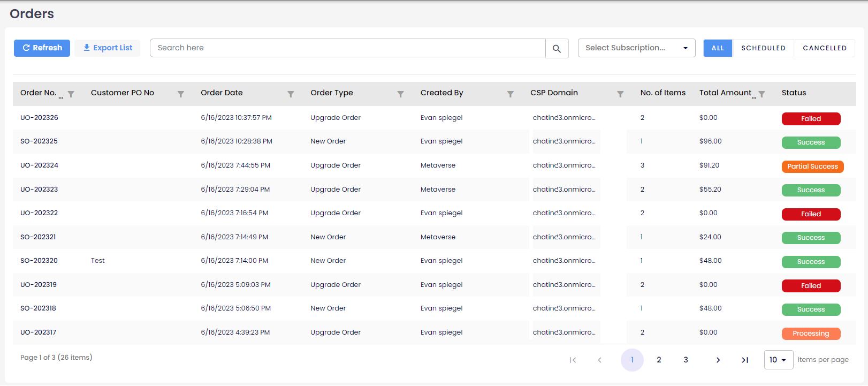
Task: Click $24.00 total amount cell
Action: point(710,237)
